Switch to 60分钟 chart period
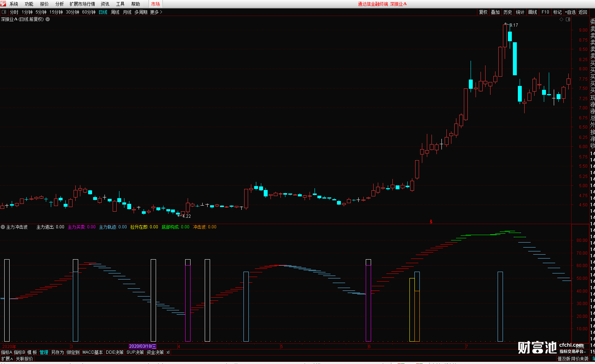Screen dimensions: 595x364 pos(89,12)
